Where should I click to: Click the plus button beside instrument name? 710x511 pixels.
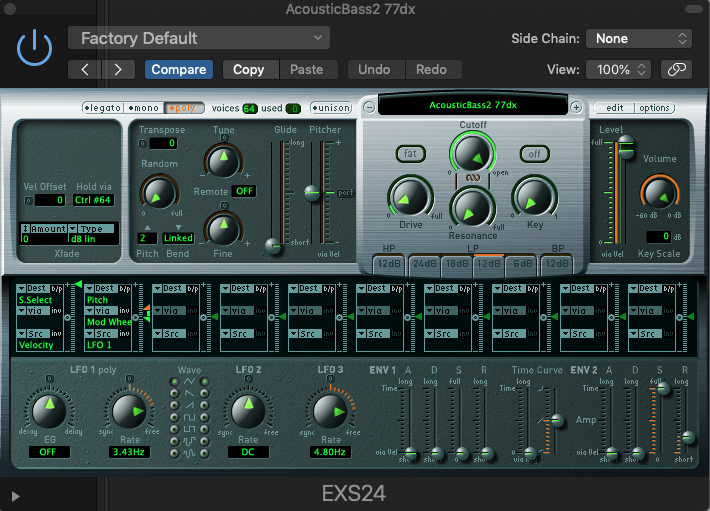coord(576,107)
